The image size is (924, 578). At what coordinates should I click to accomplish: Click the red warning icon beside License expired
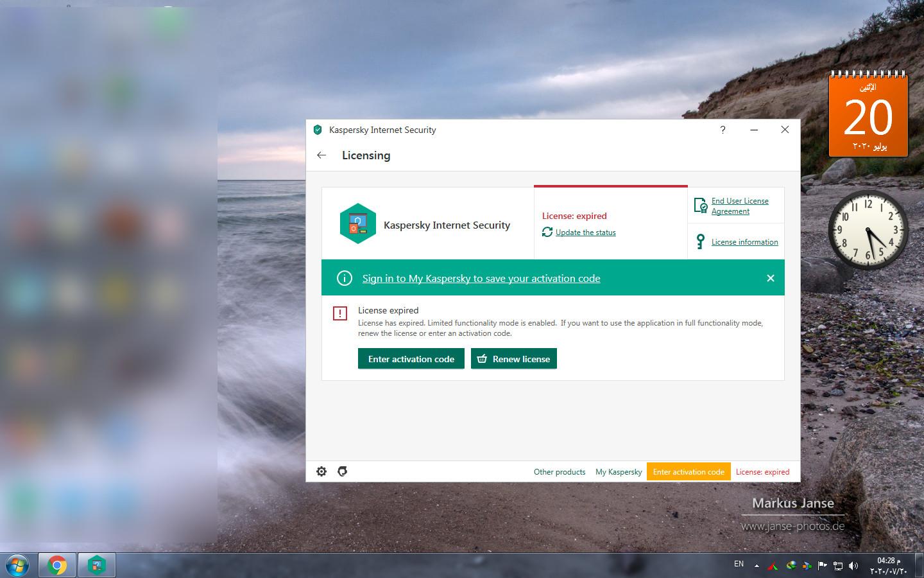pos(340,313)
